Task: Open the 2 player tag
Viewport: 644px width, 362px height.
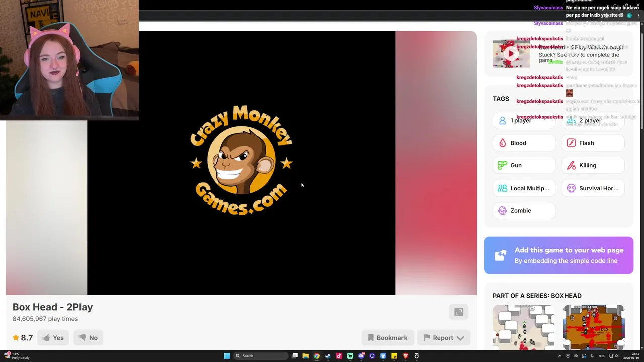Action: click(593, 121)
